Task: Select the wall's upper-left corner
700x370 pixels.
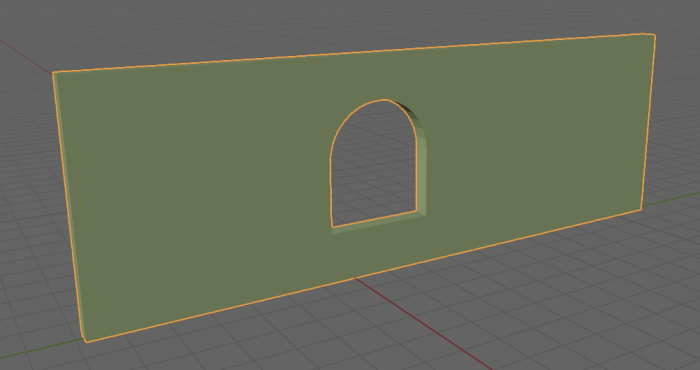Action: (x=54, y=73)
